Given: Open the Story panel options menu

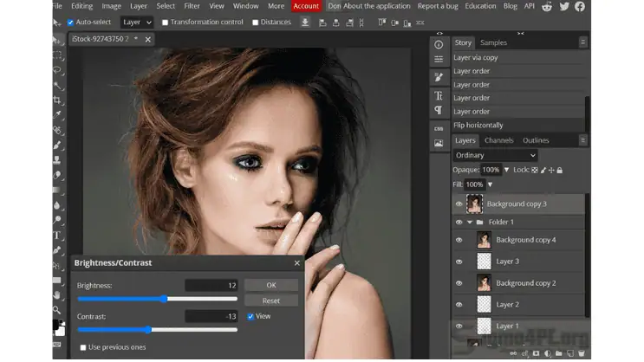Looking at the screenshot, I should pos(582,42).
